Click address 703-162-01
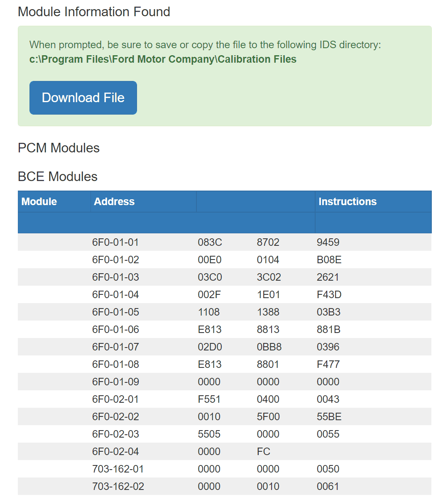 118,469
